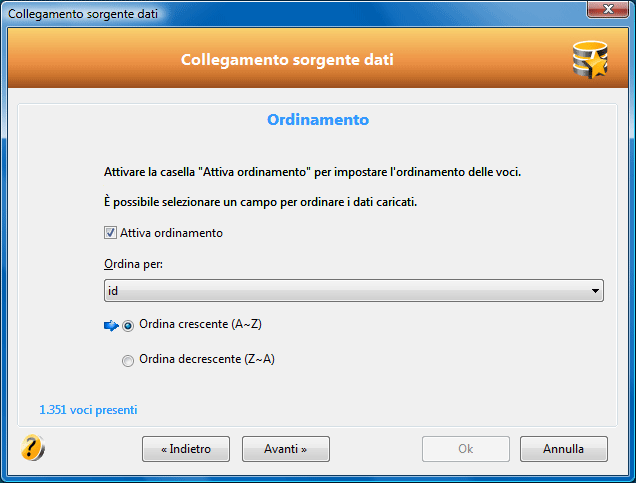This screenshot has height=483, width=636.
Task: Click the window title bar text
Action: 83,14
